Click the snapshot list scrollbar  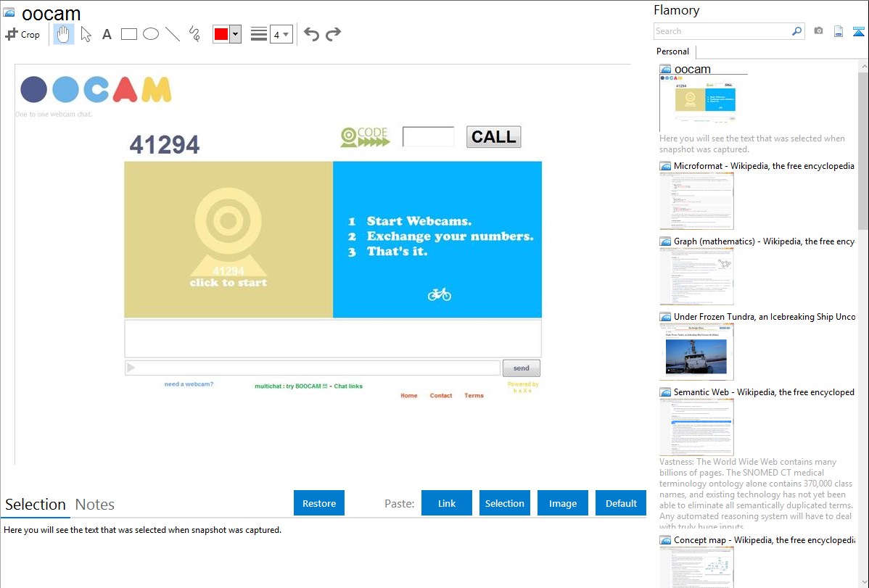(863, 150)
